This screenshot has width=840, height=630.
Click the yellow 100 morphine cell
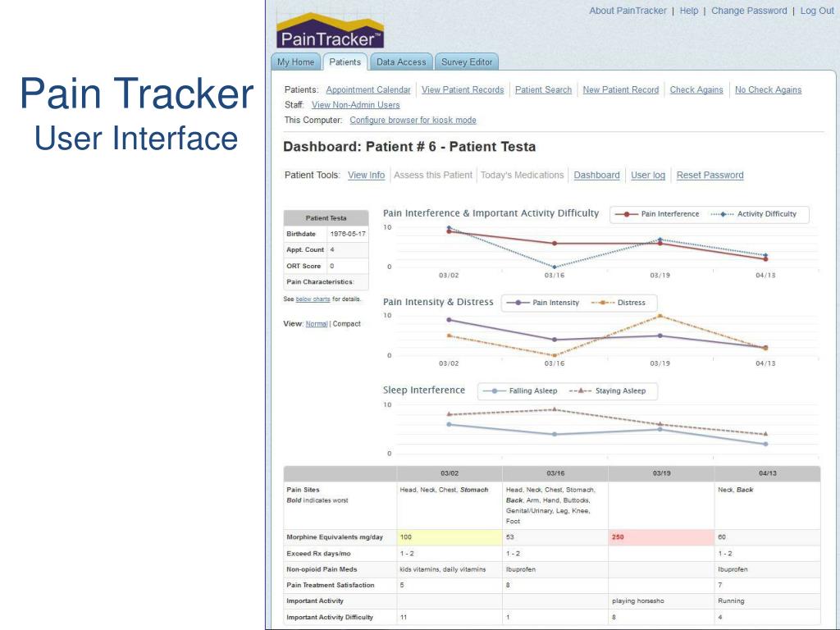click(x=450, y=537)
